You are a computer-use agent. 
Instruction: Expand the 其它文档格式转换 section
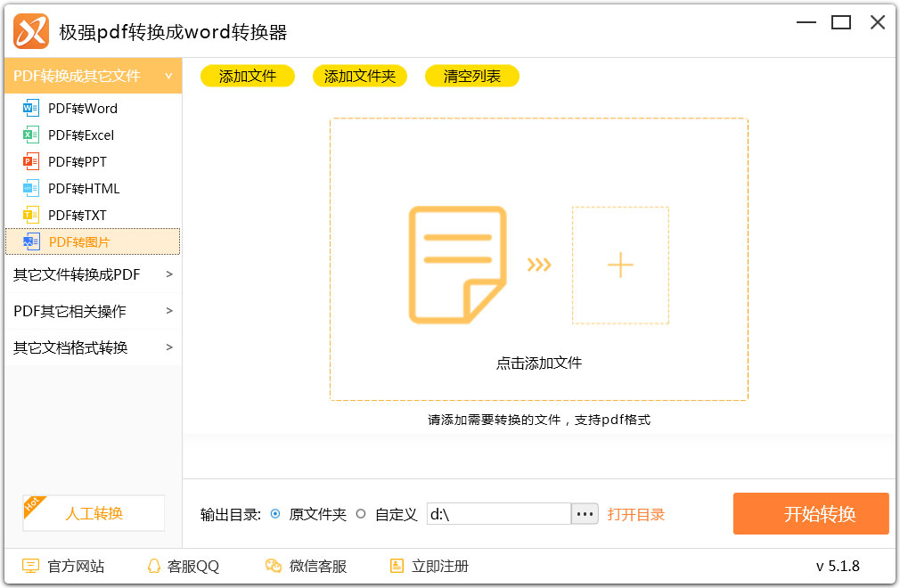[x=168, y=347]
